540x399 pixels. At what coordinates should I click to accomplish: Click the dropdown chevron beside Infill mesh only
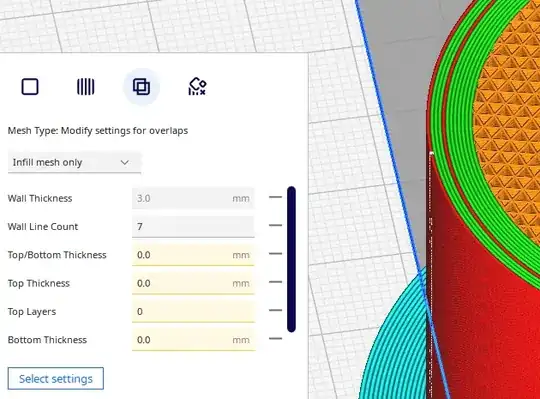tap(125, 162)
